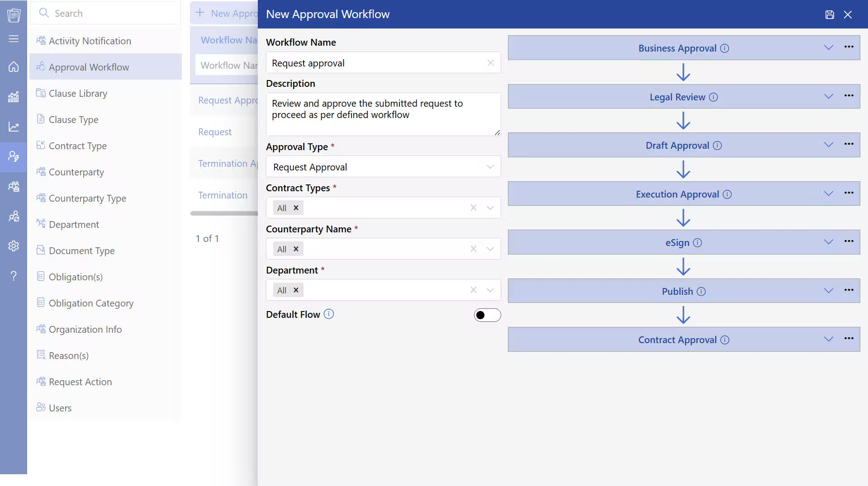Open the Approval Type dropdown
The image size is (868, 486).
pyautogui.click(x=490, y=166)
